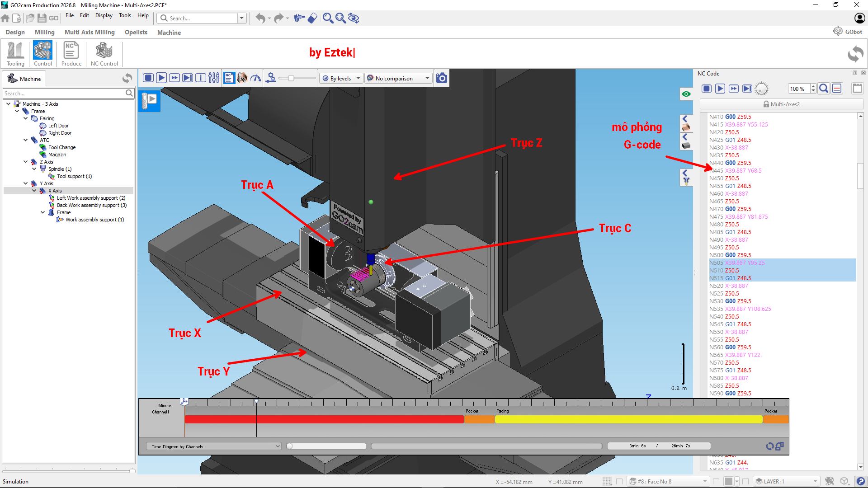Expand the top search dropdown arrow
The image size is (868, 488).
click(x=242, y=18)
